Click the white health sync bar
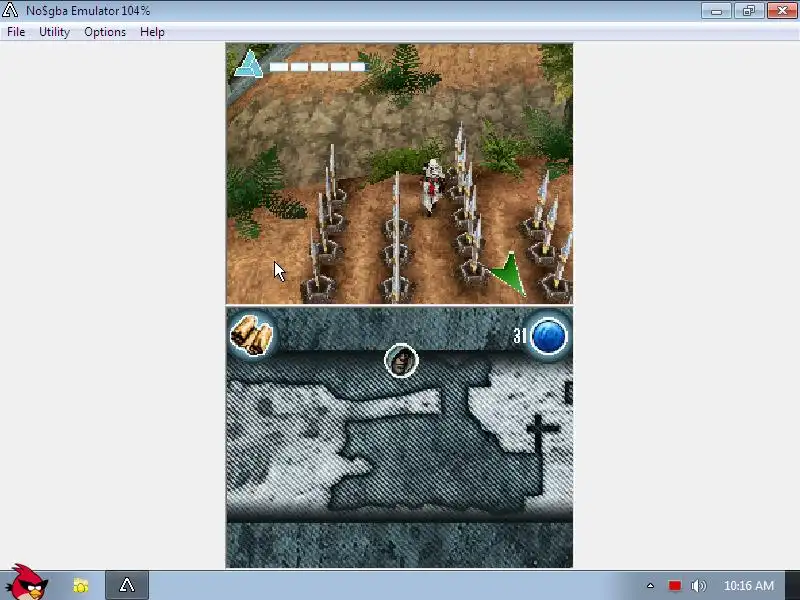Screen dimensions: 800x600 tap(317, 67)
